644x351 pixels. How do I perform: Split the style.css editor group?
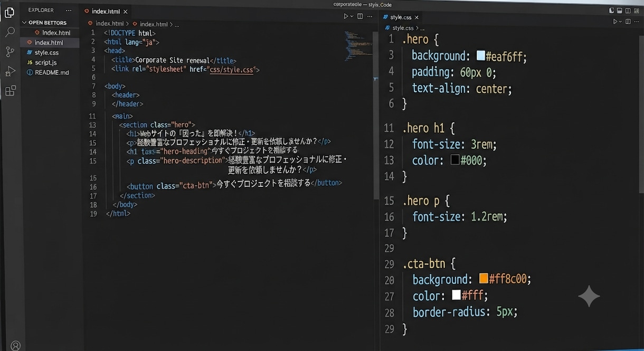(628, 22)
